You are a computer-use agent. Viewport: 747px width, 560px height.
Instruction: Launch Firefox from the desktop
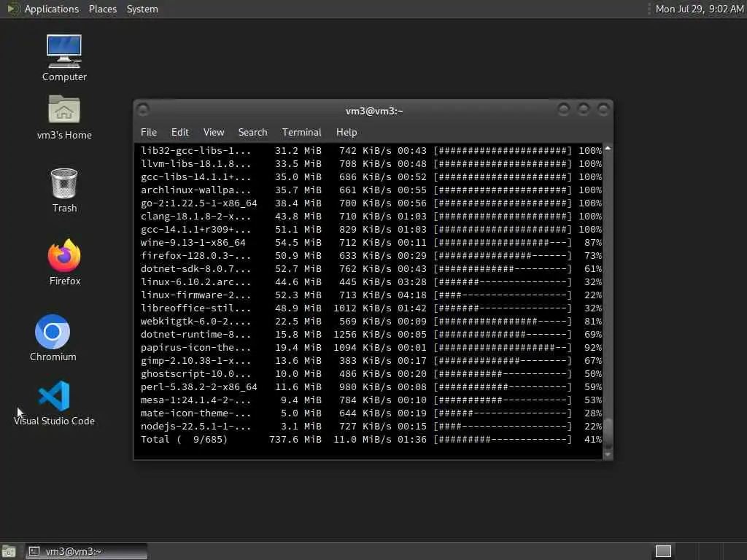64,262
